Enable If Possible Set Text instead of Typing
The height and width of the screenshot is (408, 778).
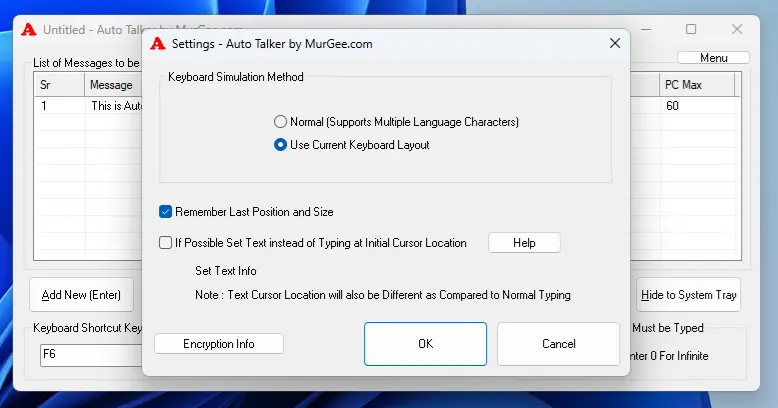pyautogui.click(x=165, y=243)
